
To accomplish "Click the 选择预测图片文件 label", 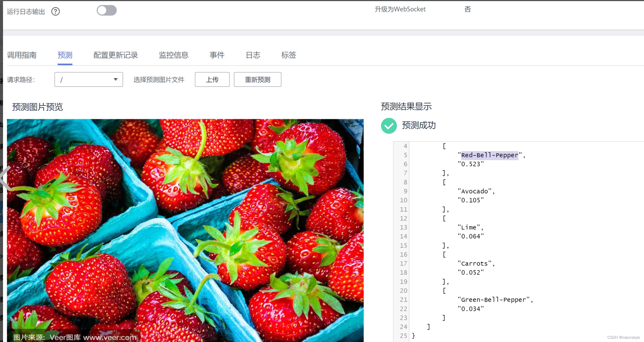I will [x=159, y=80].
